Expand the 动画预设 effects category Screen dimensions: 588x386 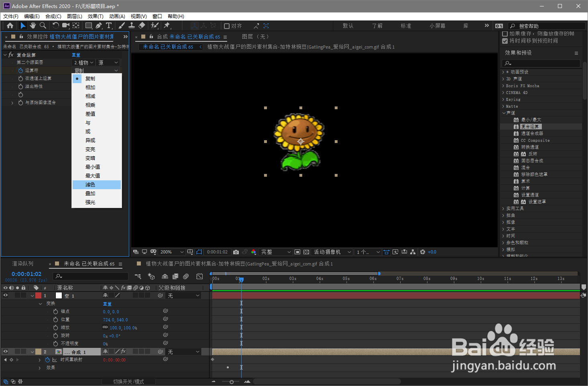503,72
